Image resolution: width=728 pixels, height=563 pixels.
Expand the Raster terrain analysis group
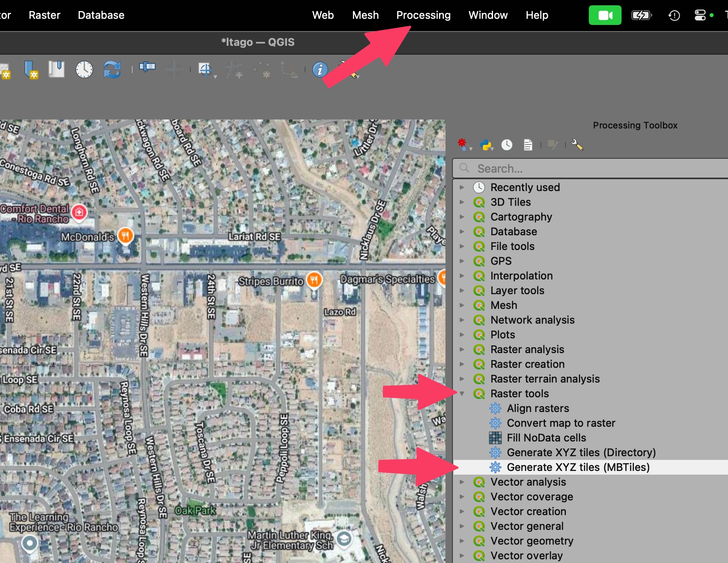(x=462, y=379)
